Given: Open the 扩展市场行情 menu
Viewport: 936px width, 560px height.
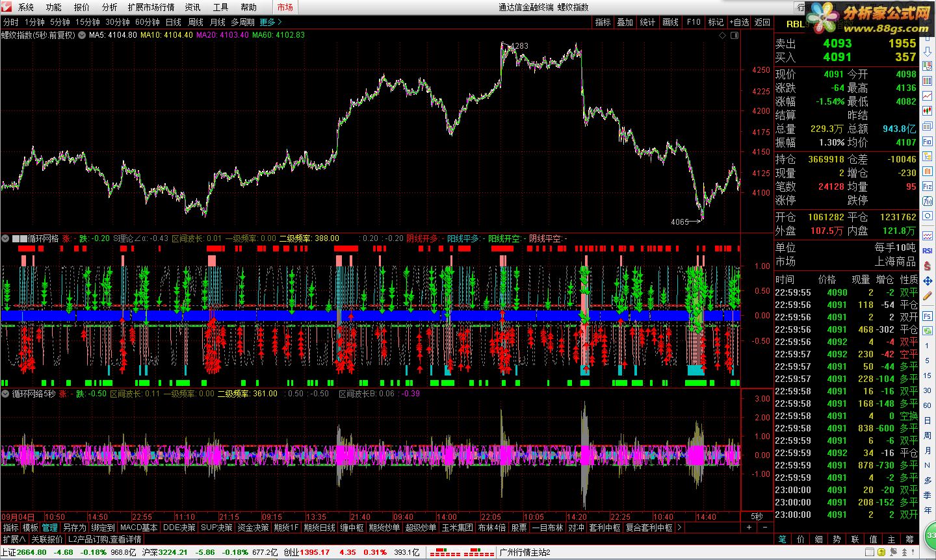Looking at the screenshot, I should 151,7.
